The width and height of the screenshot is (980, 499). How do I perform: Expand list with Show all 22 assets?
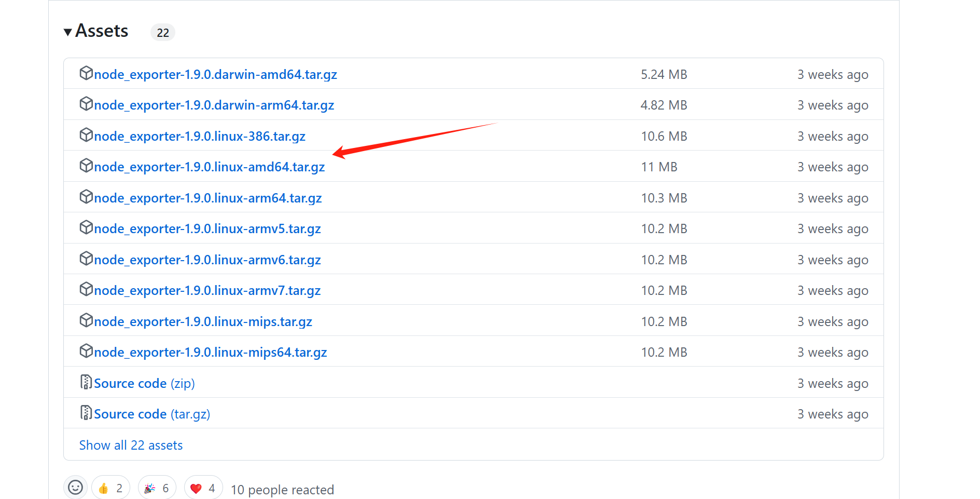point(131,445)
